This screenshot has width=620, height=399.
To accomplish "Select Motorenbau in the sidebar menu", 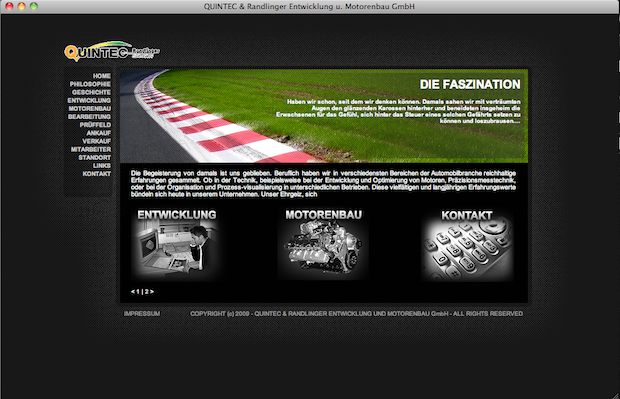I will (90, 108).
